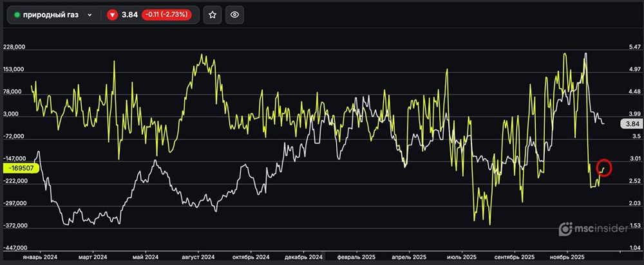Click the 228,000 left axis label

14,47
